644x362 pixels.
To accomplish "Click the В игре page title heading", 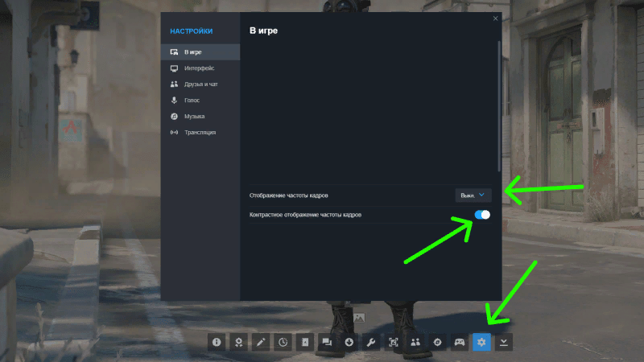I will 264,31.
